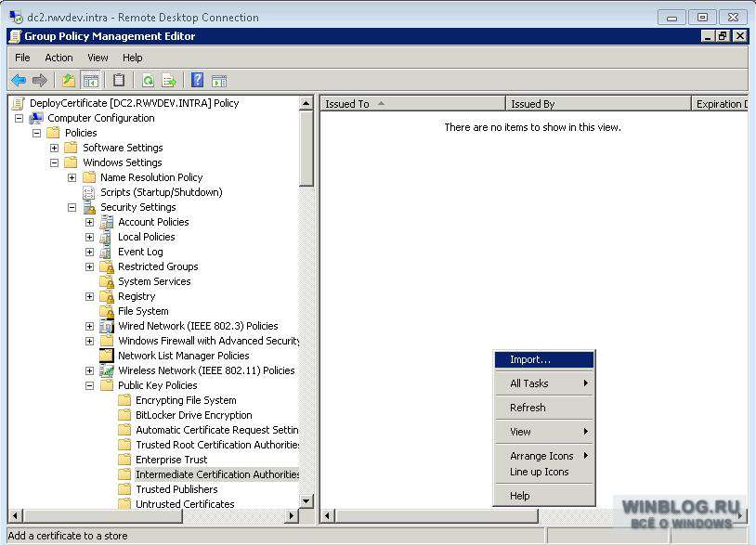Click the Network List Manager Policies icon

(107, 356)
